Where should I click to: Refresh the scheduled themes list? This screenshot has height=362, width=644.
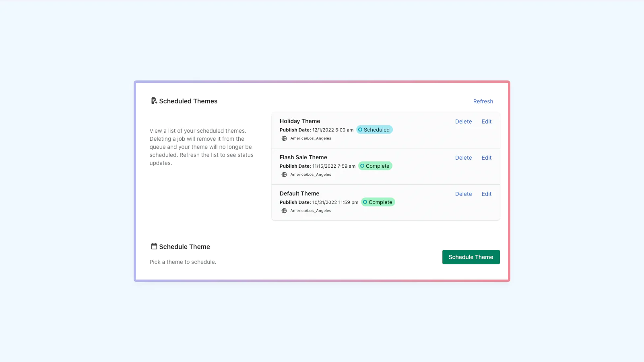(483, 101)
